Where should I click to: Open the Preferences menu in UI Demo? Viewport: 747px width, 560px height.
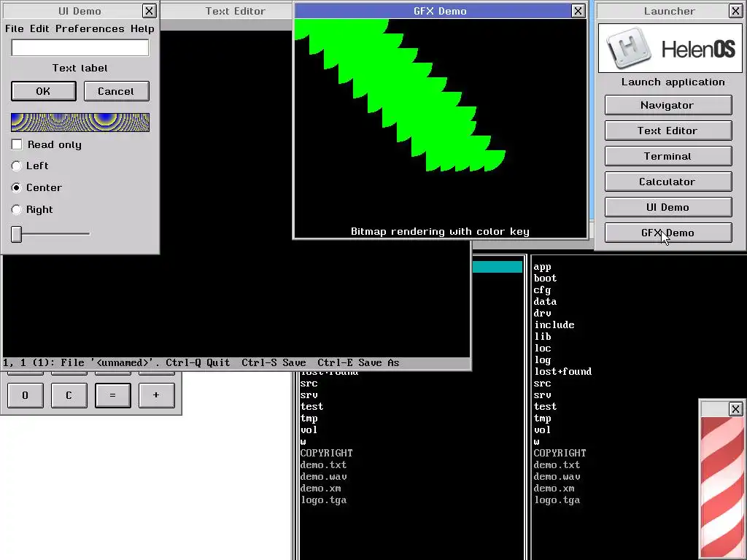[x=90, y=28]
